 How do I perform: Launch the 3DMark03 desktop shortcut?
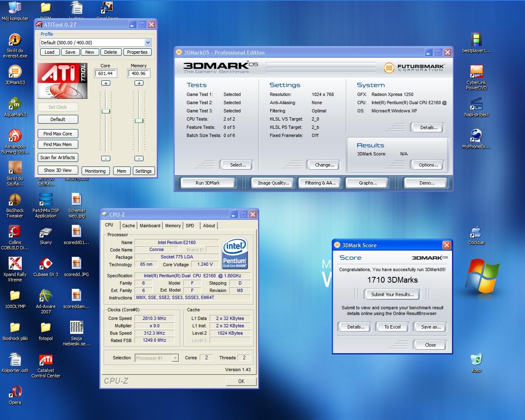click(15, 75)
